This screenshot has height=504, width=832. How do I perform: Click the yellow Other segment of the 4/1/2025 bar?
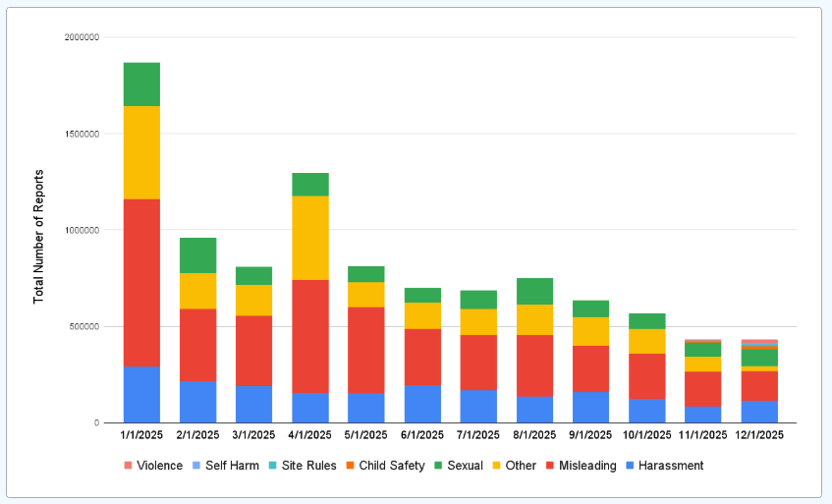[x=310, y=238]
